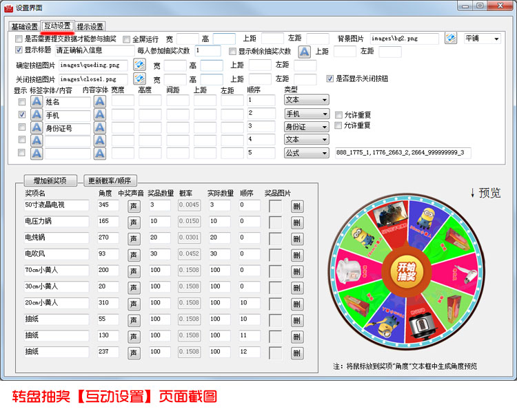Expand the 身份证 type dropdown
The width and height of the screenshot is (517, 420).
(x=306, y=126)
